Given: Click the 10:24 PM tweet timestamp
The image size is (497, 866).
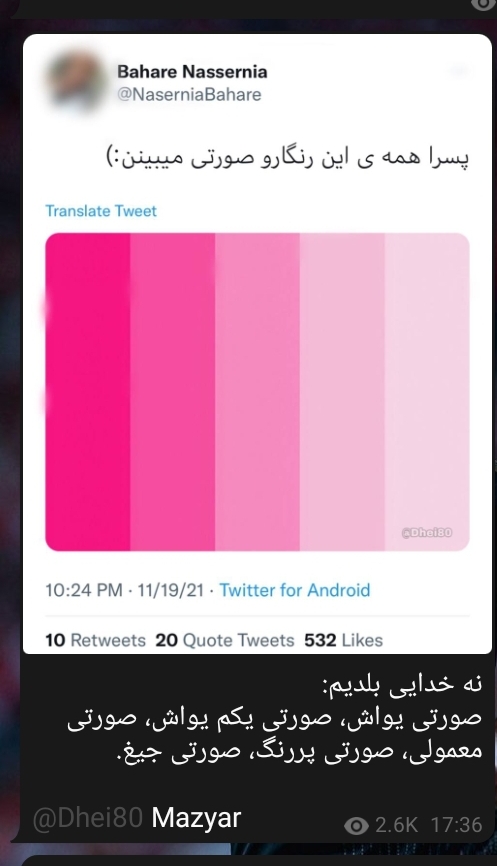Looking at the screenshot, I should pos(84,590).
